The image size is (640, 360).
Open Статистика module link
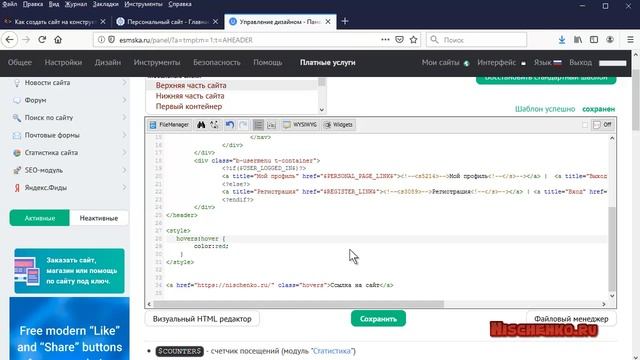332,351
